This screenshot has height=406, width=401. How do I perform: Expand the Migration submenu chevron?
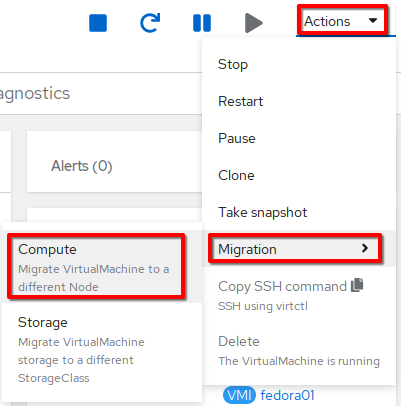coord(365,248)
